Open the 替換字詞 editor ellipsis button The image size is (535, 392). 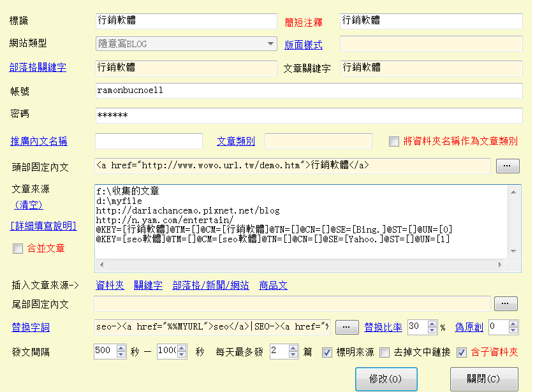(347, 327)
